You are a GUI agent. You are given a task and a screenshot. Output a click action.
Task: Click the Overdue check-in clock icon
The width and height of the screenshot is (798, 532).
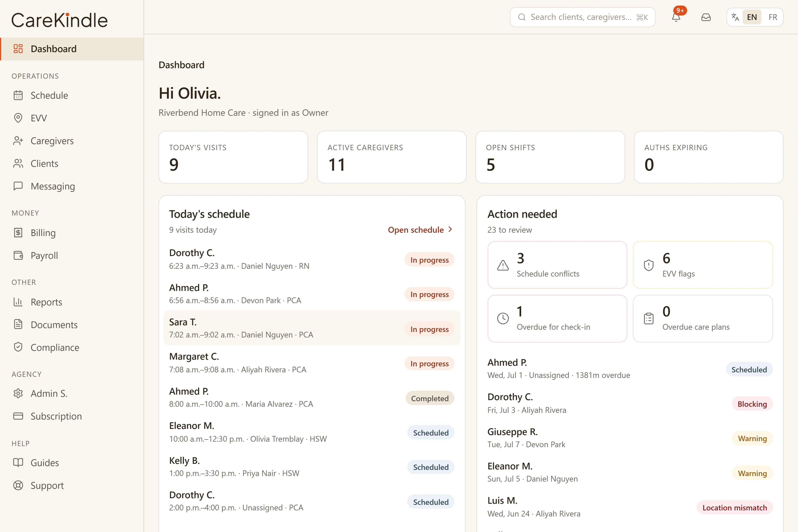(503, 318)
